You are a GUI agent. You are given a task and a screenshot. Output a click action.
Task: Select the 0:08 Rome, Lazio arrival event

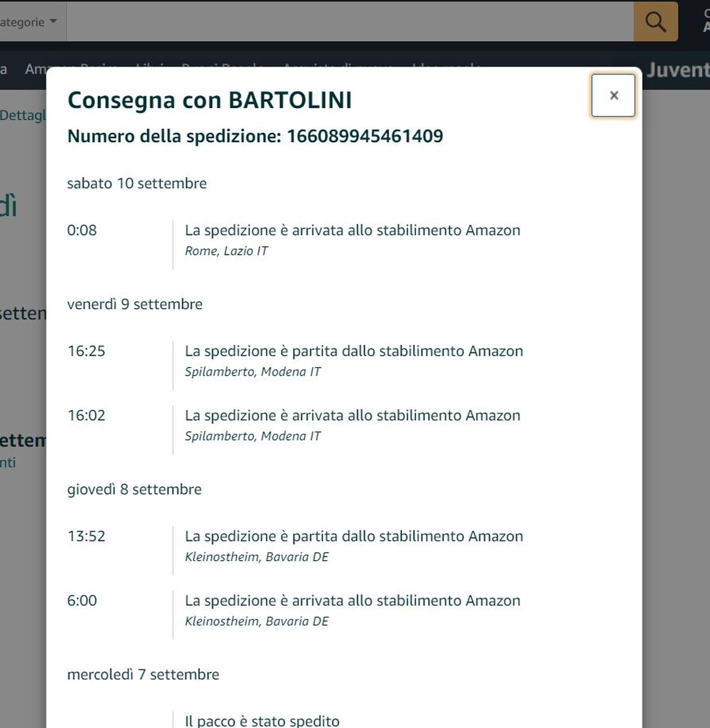point(352,231)
